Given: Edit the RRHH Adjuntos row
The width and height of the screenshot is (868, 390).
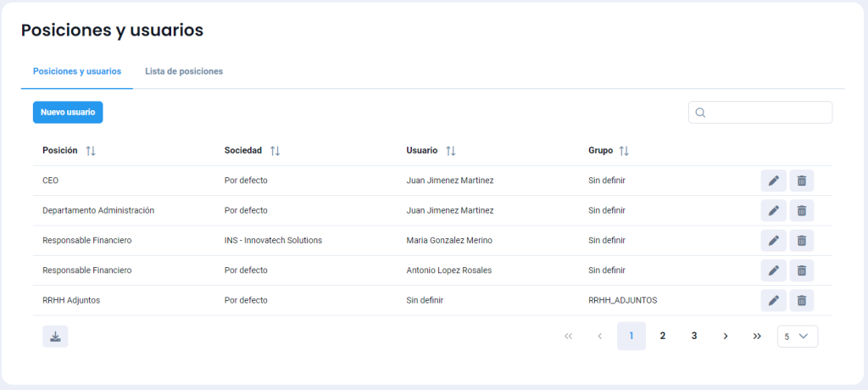Looking at the screenshot, I should pyautogui.click(x=773, y=300).
